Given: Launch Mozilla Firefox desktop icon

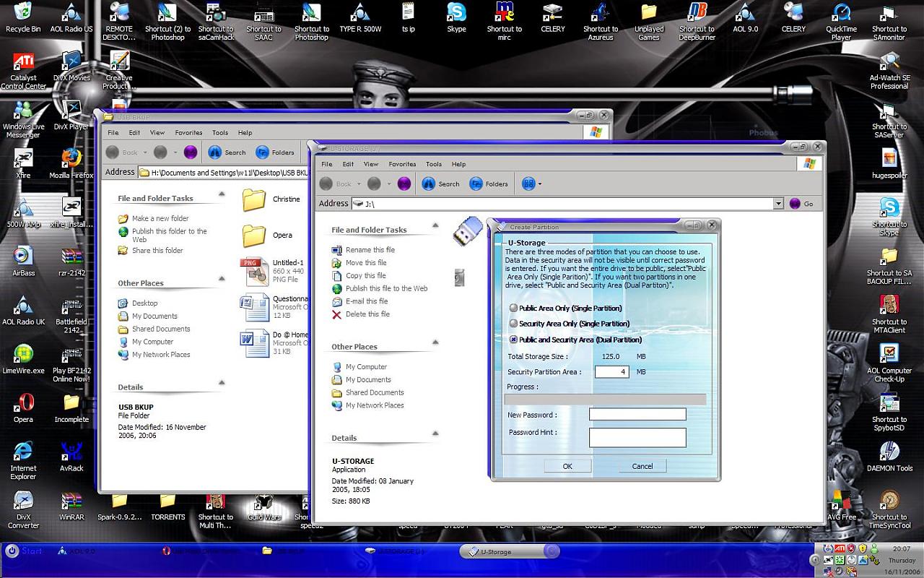Looking at the screenshot, I should click(71, 164).
